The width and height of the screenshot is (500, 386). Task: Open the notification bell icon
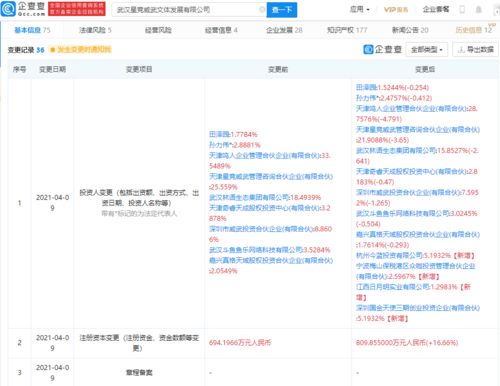[x=479, y=10]
